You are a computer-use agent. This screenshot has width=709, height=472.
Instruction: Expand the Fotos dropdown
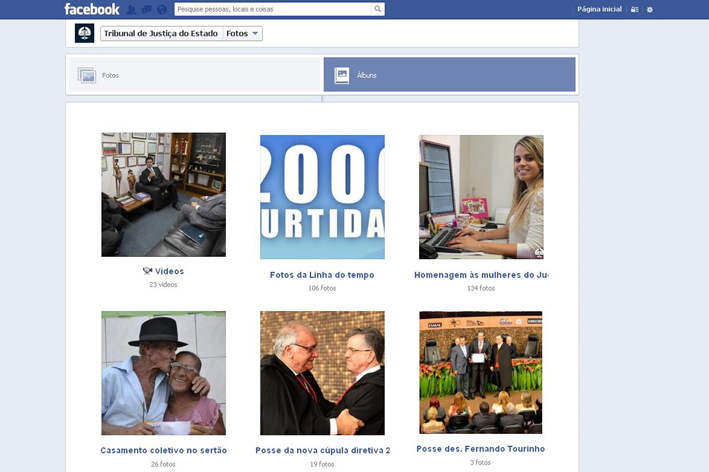click(x=243, y=33)
